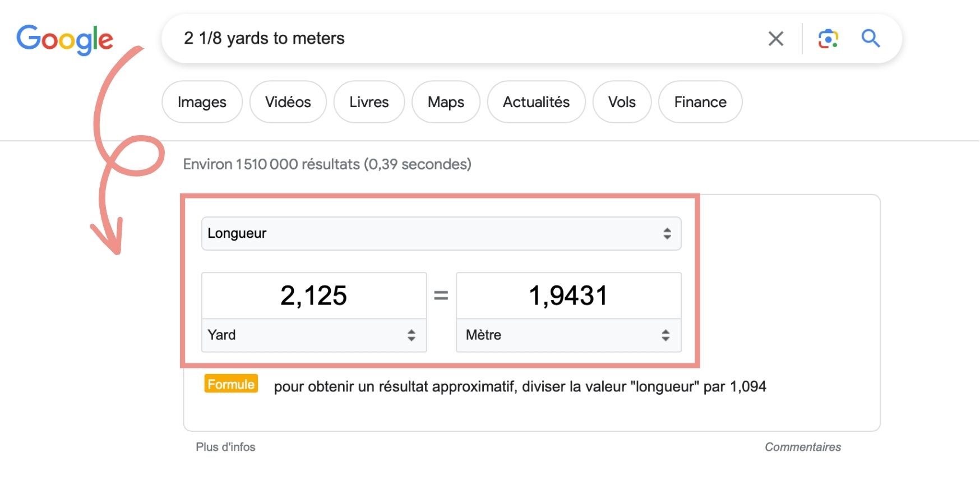
Task: Click the results count text
Action: [327, 164]
